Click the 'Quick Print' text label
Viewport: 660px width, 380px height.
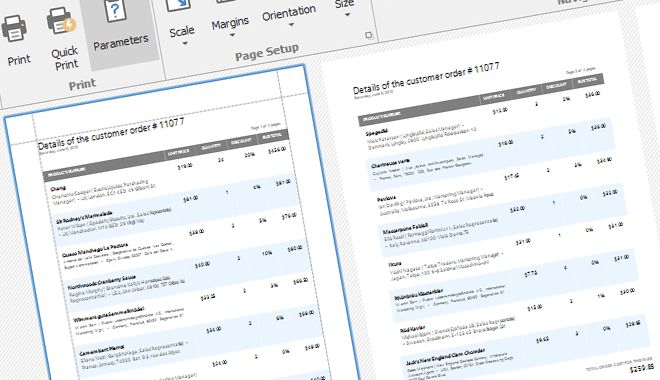(x=65, y=58)
